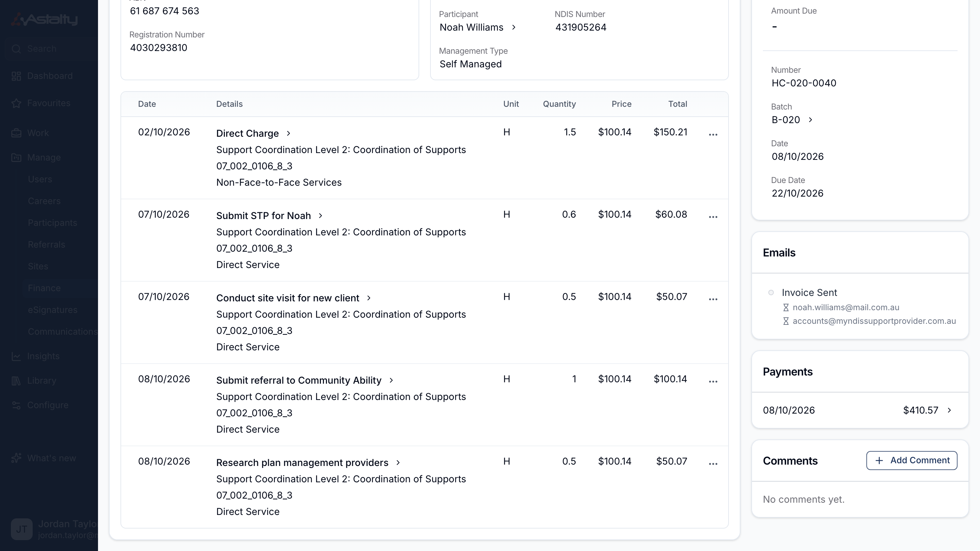The height and width of the screenshot is (551, 980).
Task: Click the search magnifier icon
Action: click(x=16, y=49)
